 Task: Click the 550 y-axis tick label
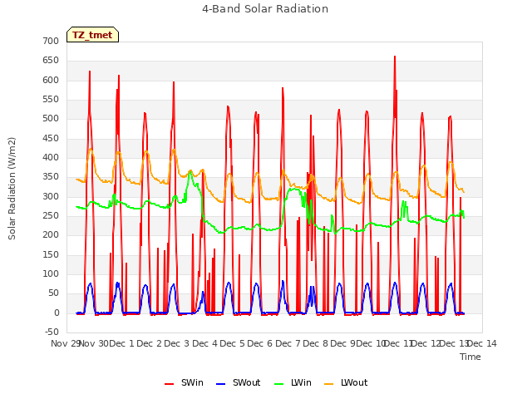[x=51, y=100]
